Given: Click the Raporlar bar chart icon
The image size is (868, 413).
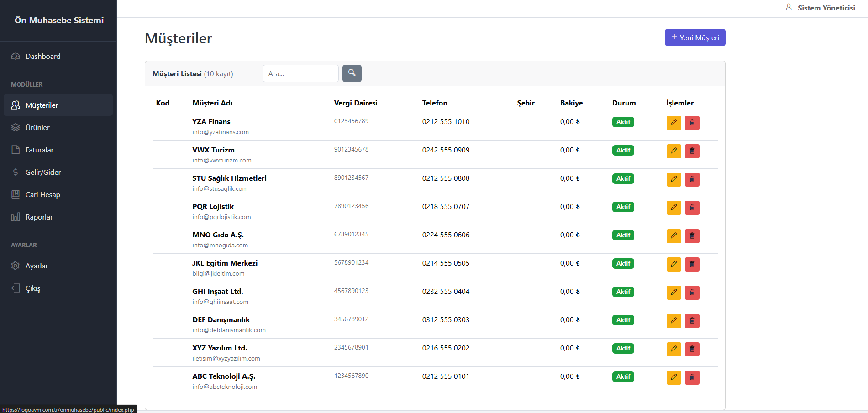Looking at the screenshot, I should coord(16,217).
